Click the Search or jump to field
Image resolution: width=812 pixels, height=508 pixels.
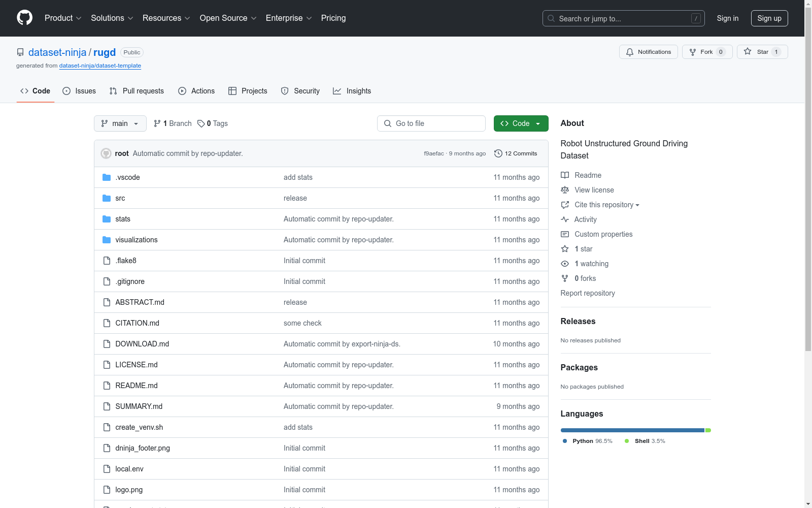(x=624, y=18)
